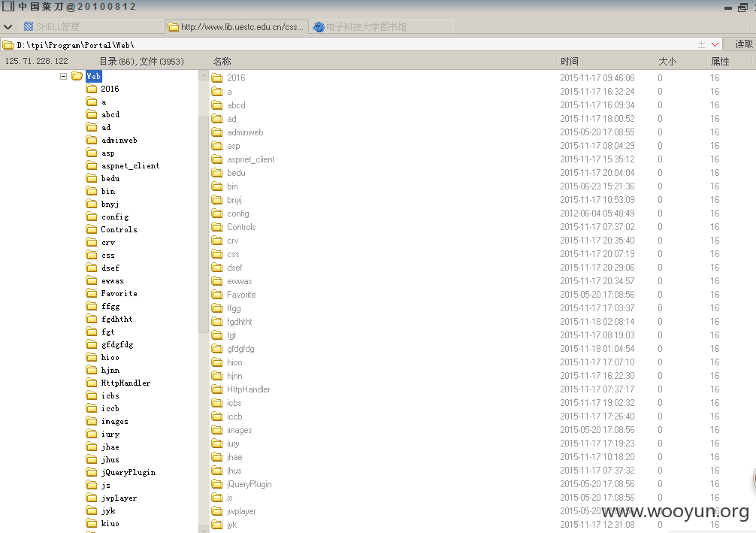Open the tab list dropdown arrow
Viewport: 756px width, 533px height.
(x=8, y=26)
